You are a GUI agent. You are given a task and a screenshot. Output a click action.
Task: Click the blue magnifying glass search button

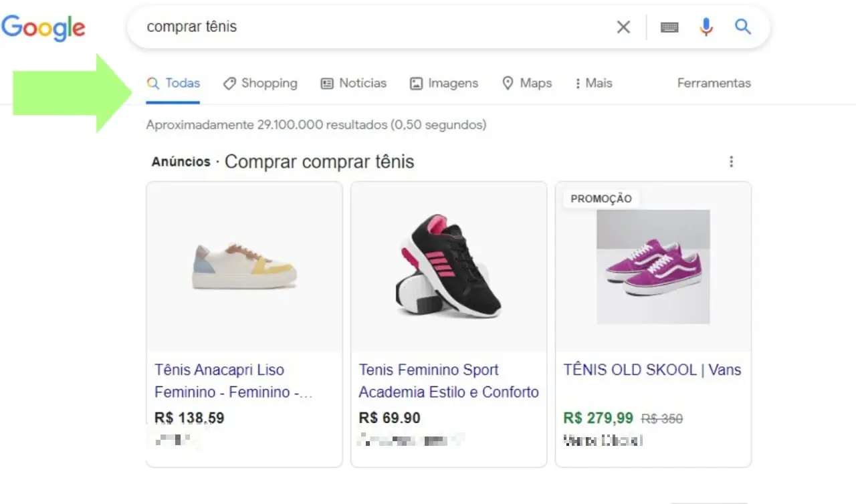coord(742,27)
